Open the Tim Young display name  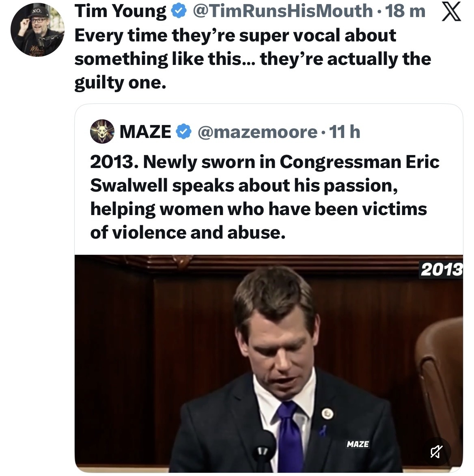tap(121, 12)
